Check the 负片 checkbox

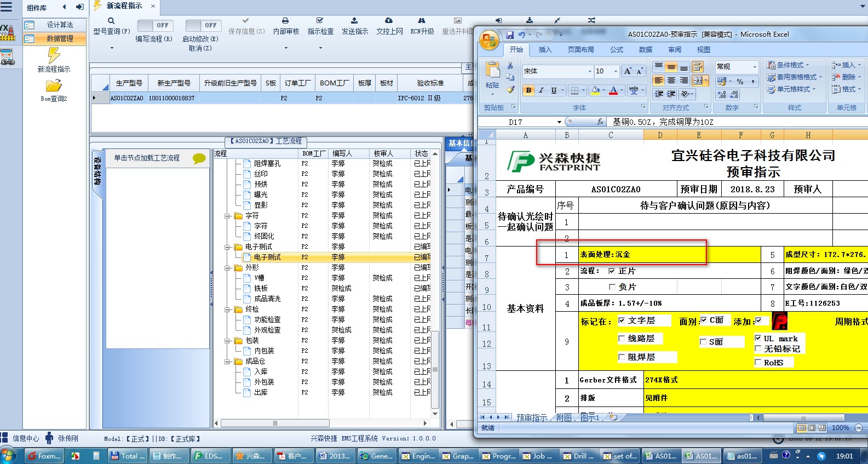click(x=612, y=287)
